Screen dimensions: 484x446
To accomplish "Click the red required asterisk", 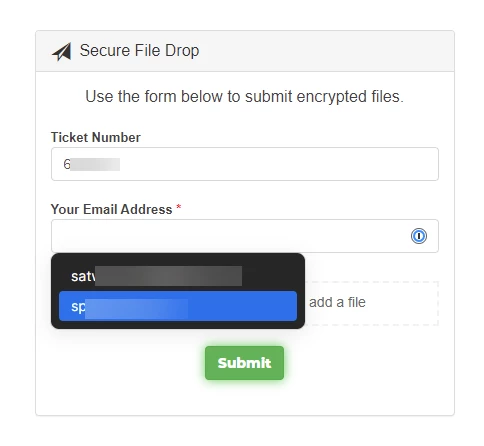I will point(179,207).
